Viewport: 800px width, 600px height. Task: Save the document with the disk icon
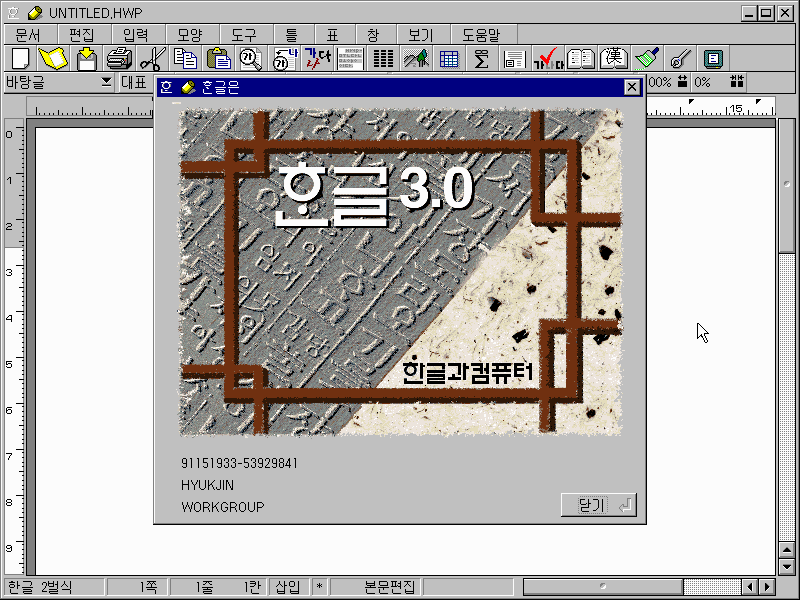pos(87,59)
